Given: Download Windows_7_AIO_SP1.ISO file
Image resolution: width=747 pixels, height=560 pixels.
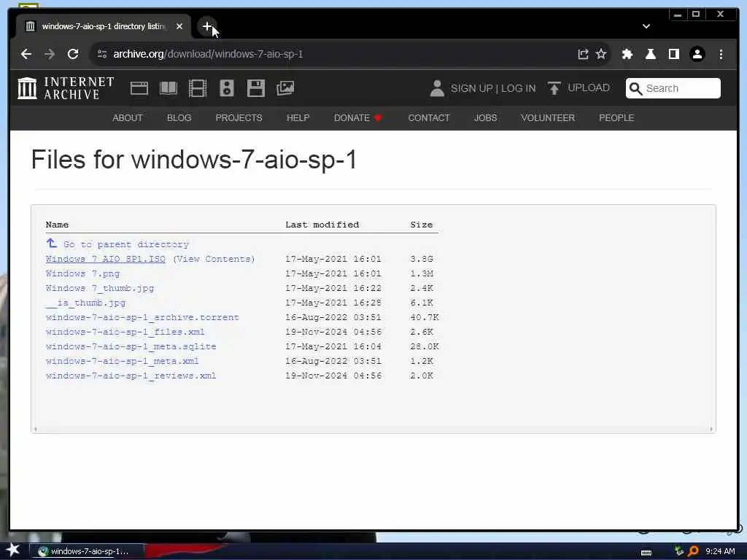Looking at the screenshot, I should [105, 259].
